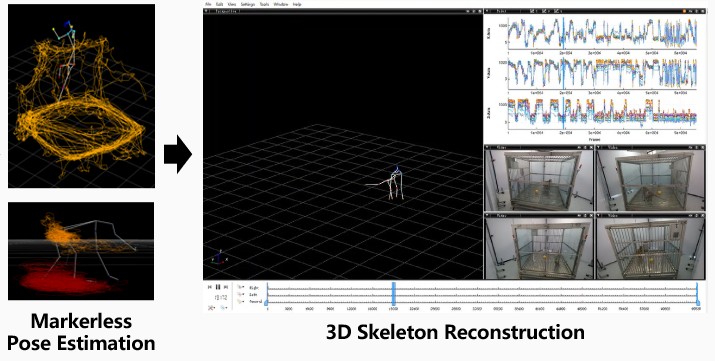Image resolution: width=715 pixels, height=361 pixels.
Task: Select the top-right camera video view
Action: 651,180
